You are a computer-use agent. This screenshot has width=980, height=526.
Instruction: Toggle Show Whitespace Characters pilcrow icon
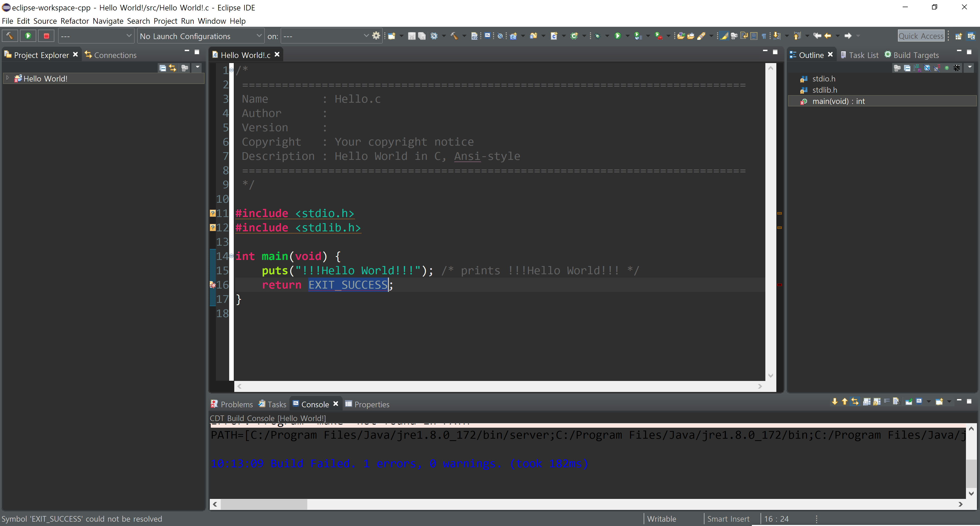[764, 36]
